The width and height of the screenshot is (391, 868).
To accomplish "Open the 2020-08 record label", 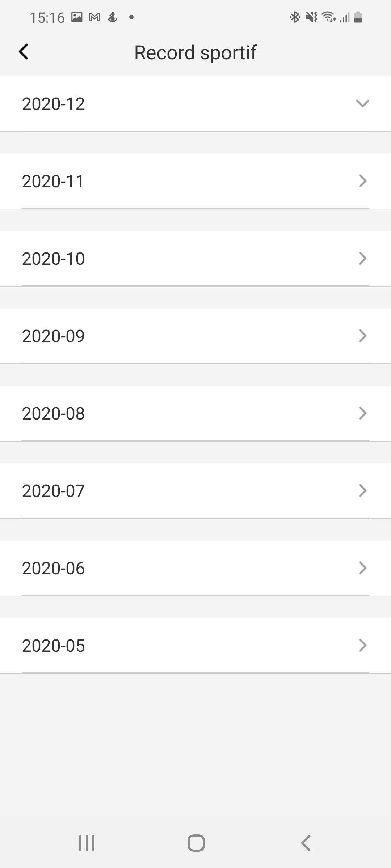I will click(54, 414).
